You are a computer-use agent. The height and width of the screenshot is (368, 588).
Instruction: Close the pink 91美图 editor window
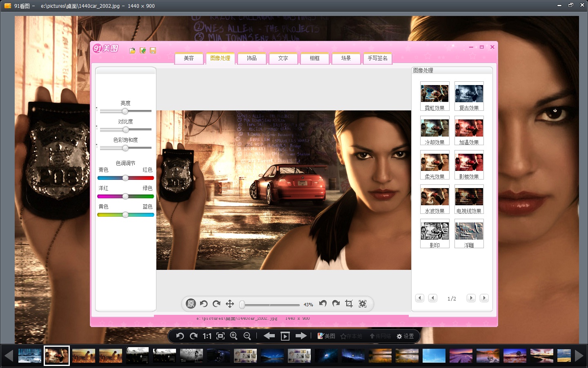[492, 47]
